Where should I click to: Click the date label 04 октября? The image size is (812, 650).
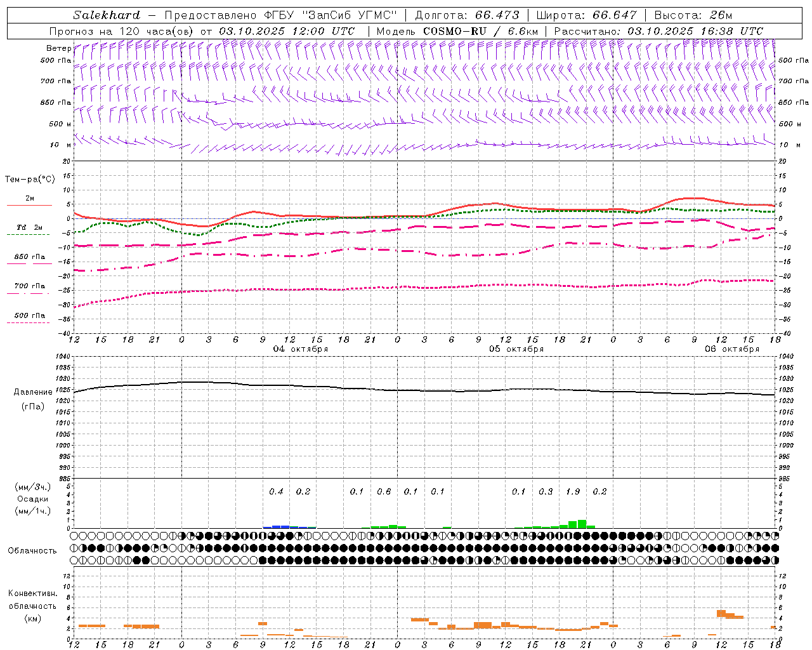(x=301, y=349)
